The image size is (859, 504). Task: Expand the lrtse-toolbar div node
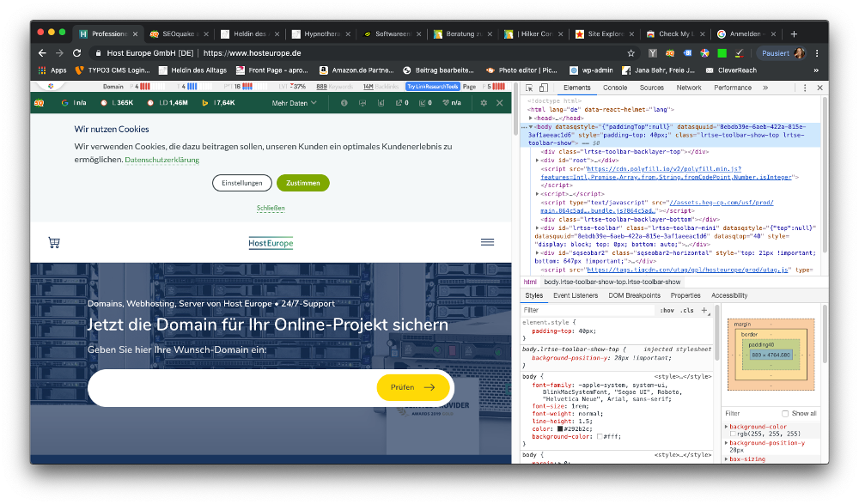click(537, 228)
